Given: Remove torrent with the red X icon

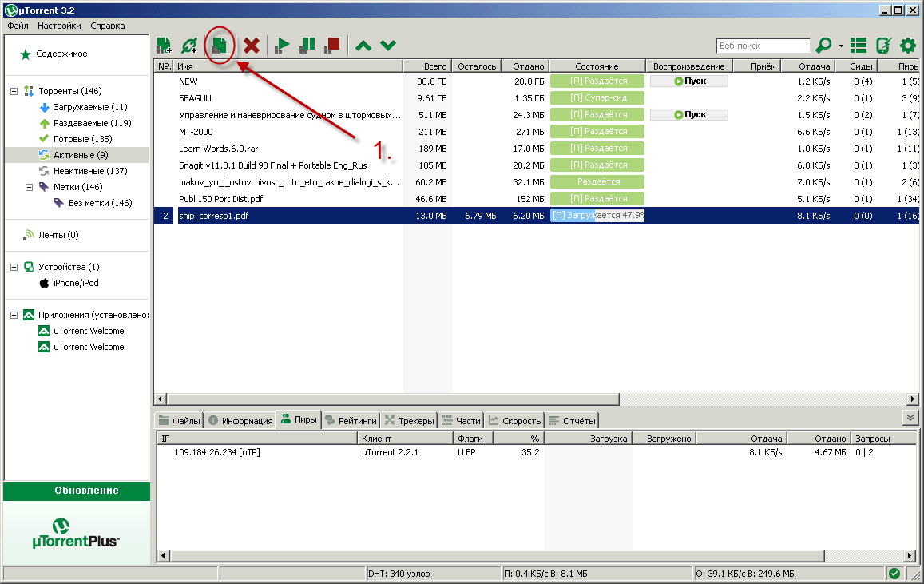Looking at the screenshot, I should (x=252, y=46).
